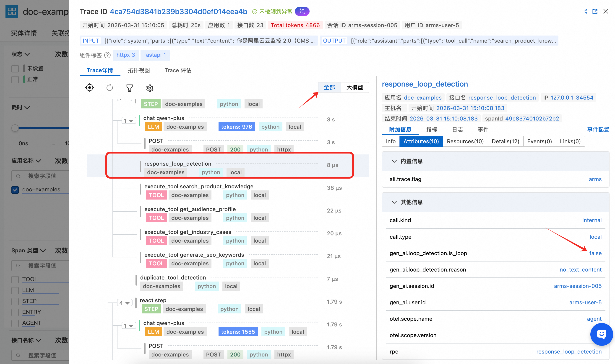
Task: Click the refresh icon in trace toolbar
Action: click(x=109, y=87)
